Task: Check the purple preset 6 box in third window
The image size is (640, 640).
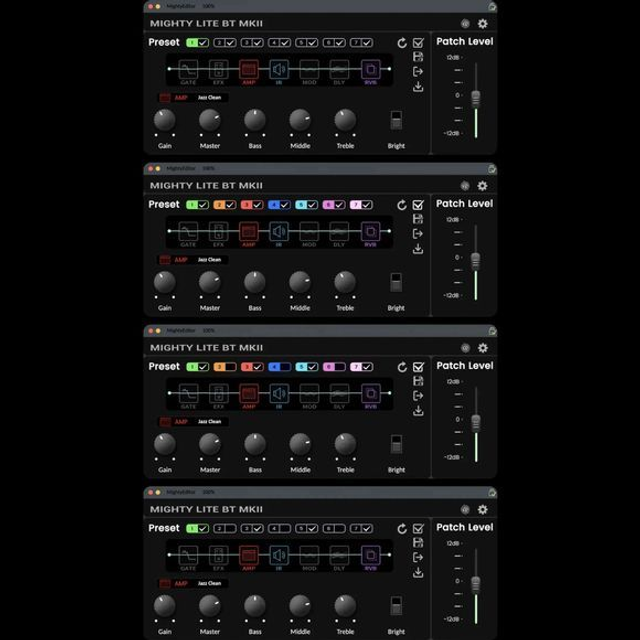Action: (340, 367)
